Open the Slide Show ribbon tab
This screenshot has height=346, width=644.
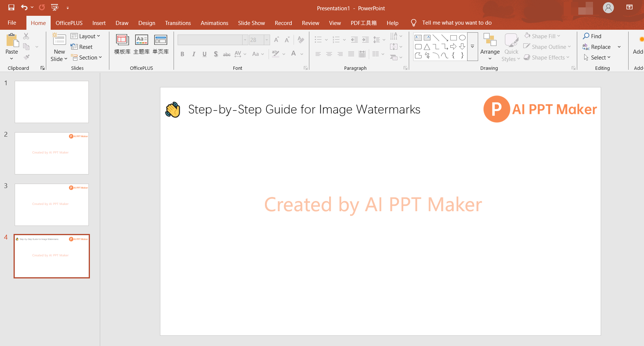pyautogui.click(x=251, y=23)
